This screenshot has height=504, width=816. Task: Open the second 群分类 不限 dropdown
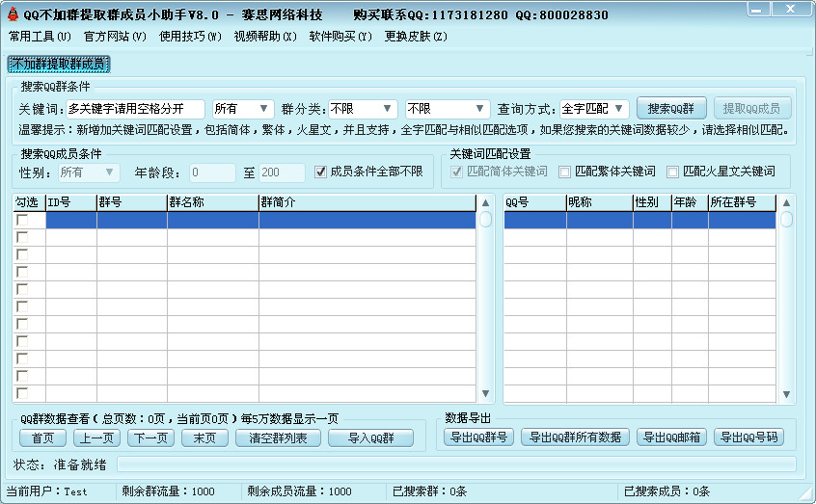[x=448, y=109]
